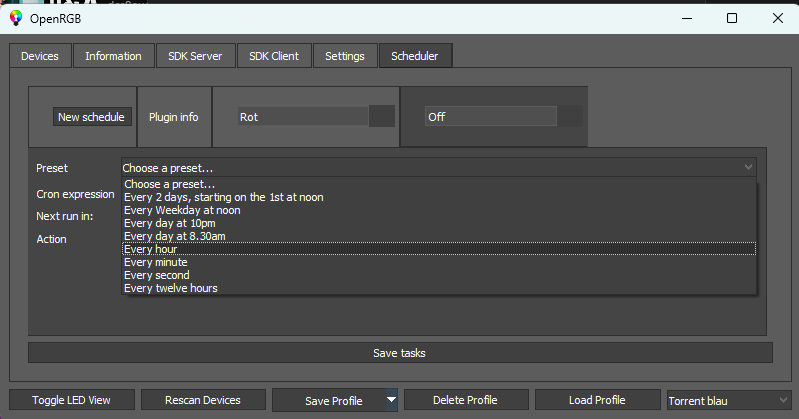
Task: Open the Devices tab
Action: pos(40,56)
